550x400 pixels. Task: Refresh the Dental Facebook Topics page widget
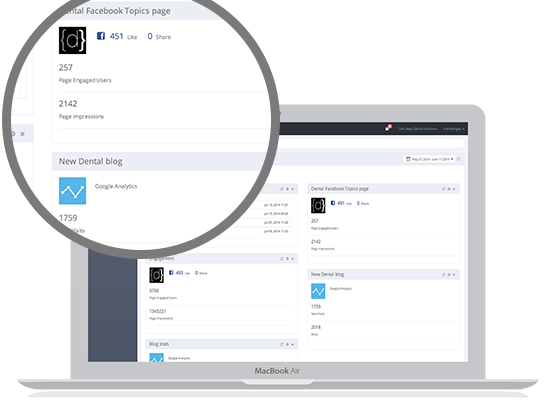443,189
